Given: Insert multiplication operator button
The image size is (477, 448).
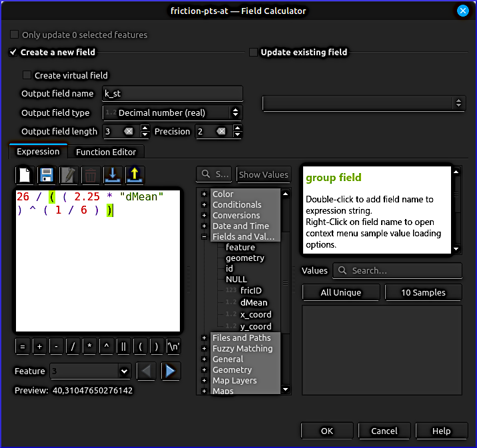Looking at the screenshot, I should point(90,347).
